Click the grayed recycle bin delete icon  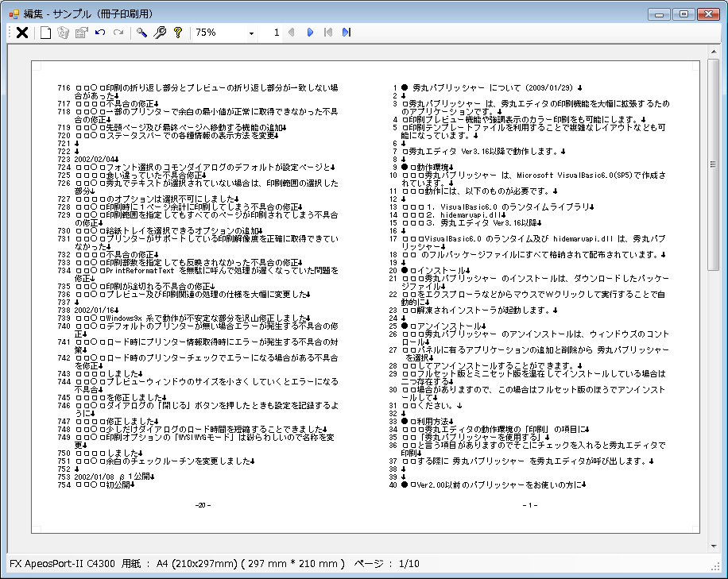tap(63, 33)
